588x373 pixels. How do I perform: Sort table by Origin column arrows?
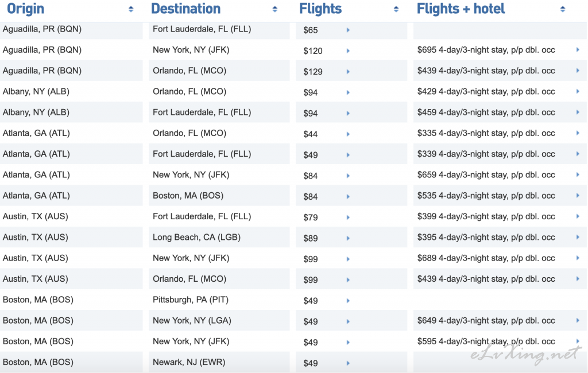pyautogui.click(x=131, y=9)
